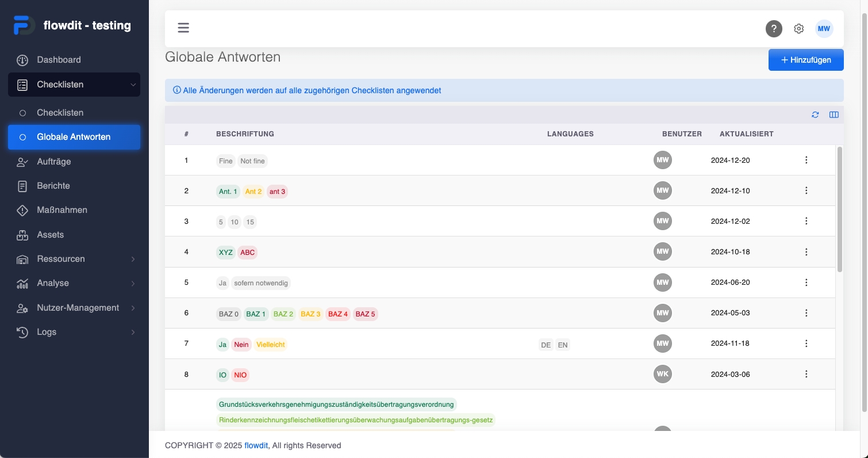This screenshot has height=458, width=868.
Task: Open the settings gear icon
Action: tap(798, 29)
